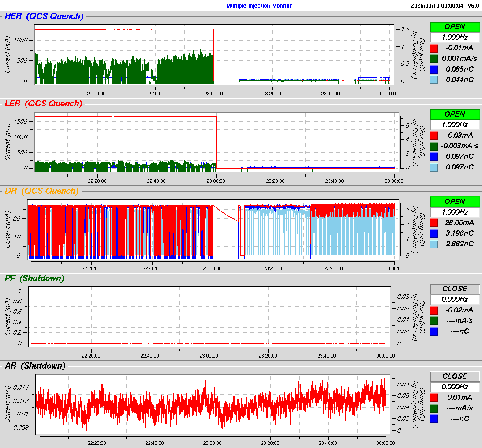Screen dimensions: 482x448
Task: Click the LER light blue charge swatch
Action: pos(434,167)
